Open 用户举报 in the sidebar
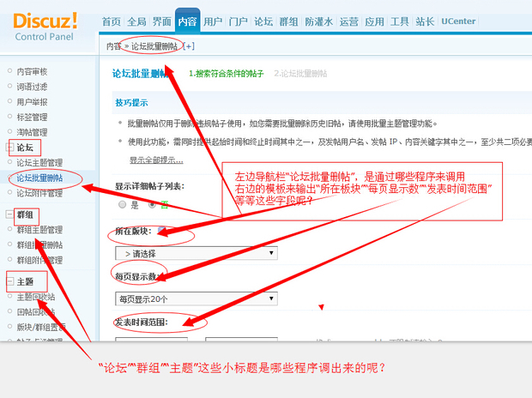 point(33,102)
